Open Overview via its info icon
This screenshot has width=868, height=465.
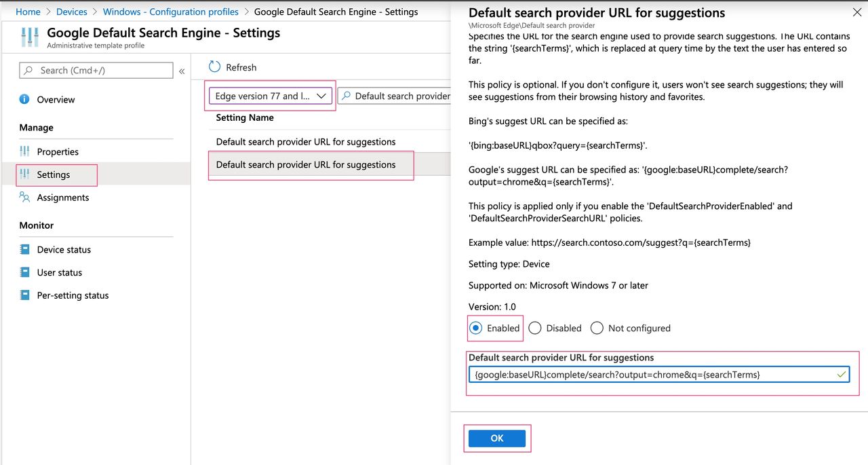pos(25,99)
